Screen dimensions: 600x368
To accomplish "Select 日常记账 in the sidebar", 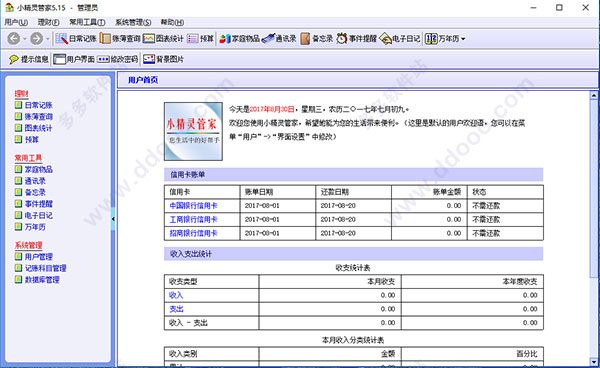I will tap(38, 105).
